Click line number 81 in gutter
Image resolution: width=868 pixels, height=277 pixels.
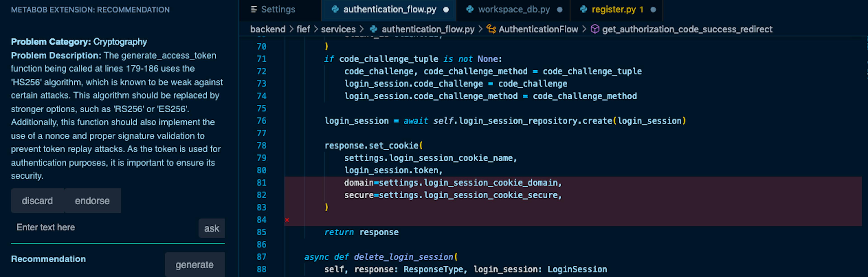(x=262, y=183)
